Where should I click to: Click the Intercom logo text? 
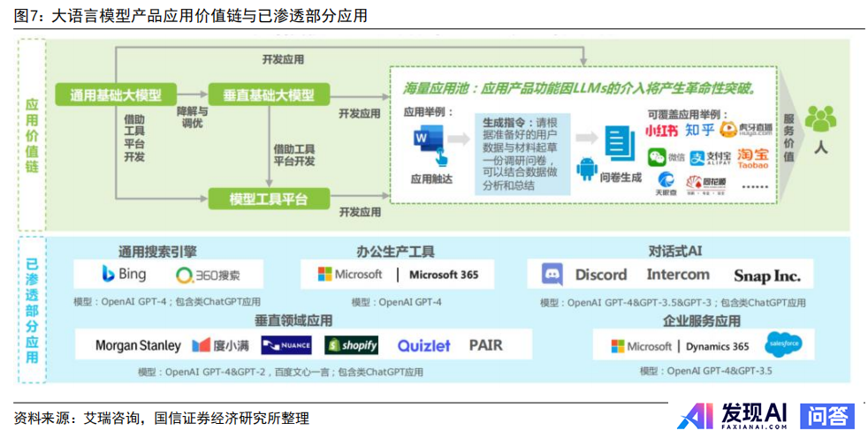tap(678, 275)
